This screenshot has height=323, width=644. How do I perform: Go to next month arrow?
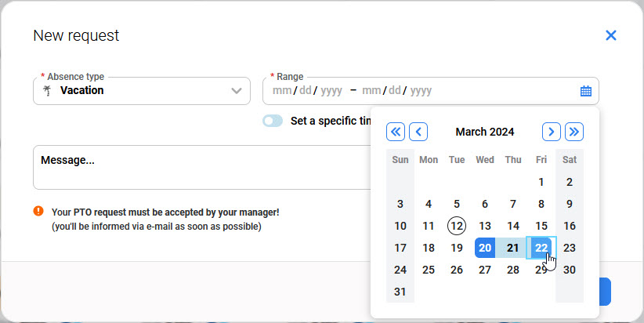[552, 132]
